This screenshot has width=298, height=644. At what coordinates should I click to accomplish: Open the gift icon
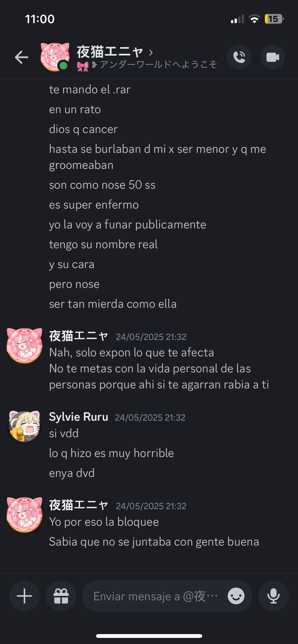pyautogui.click(x=61, y=596)
